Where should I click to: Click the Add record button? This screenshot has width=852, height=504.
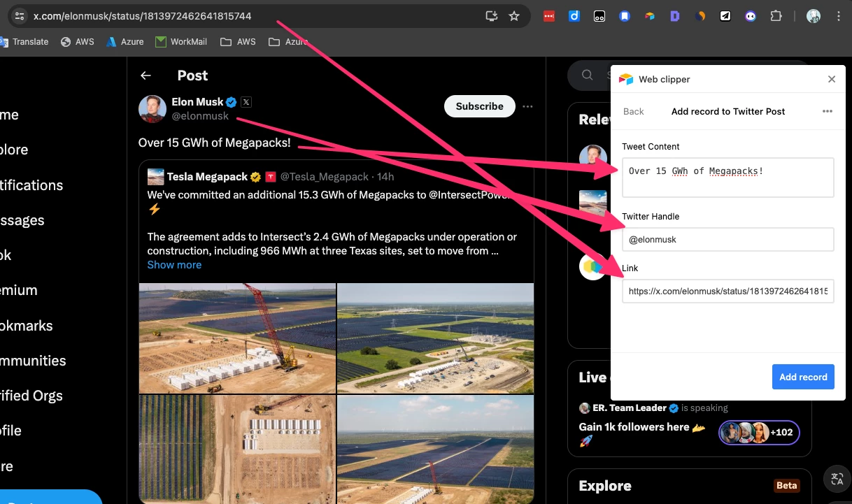pyautogui.click(x=803, y=377)
